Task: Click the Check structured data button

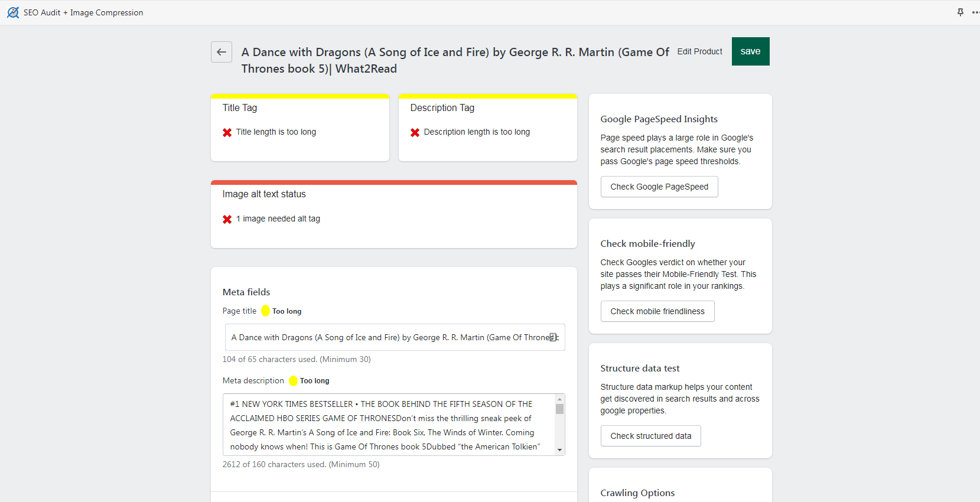Action: [650, 436]
